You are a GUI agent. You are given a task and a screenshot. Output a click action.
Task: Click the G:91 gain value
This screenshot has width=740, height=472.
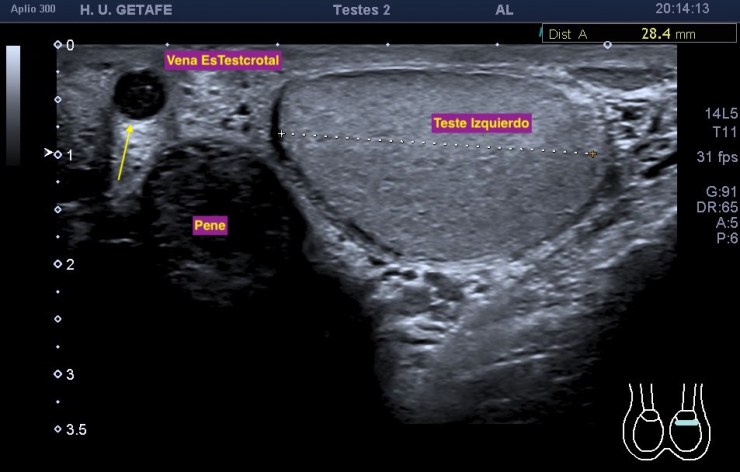click(x=720, y=191)
